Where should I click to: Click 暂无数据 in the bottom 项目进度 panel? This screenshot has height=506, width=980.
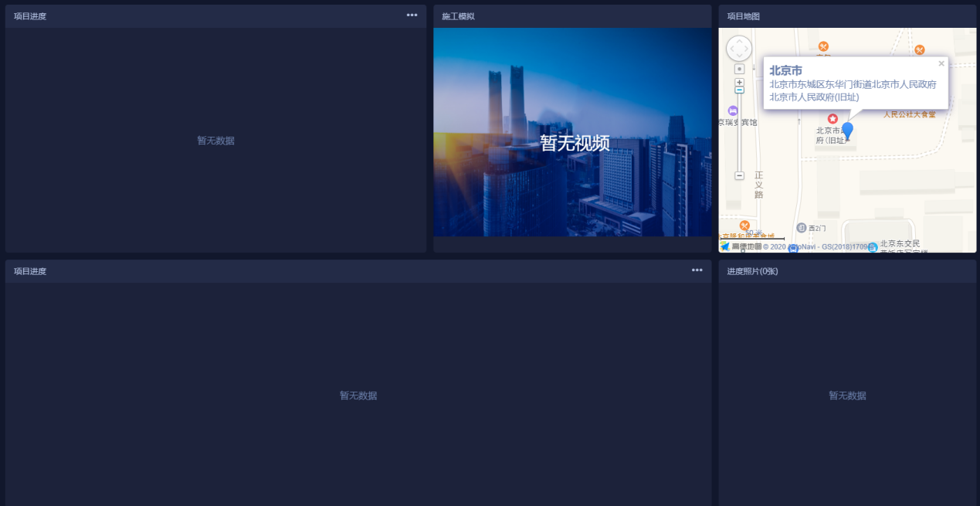click(x=359, y=396)
